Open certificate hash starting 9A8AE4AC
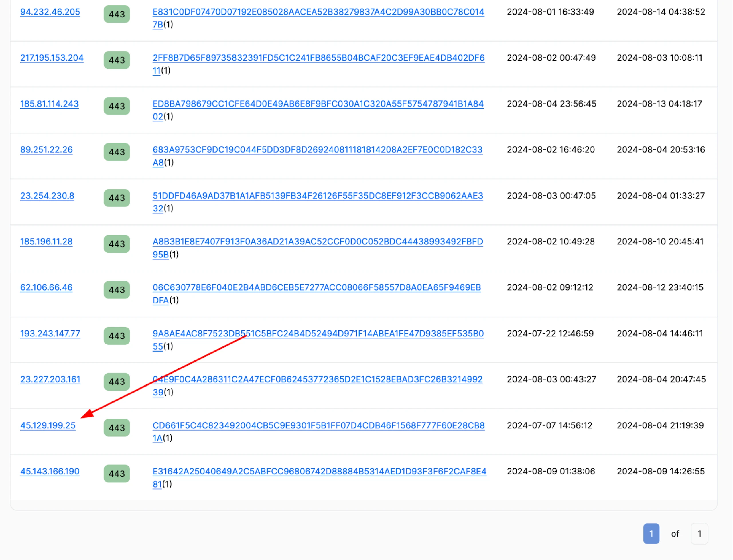 click(x=318, y=340)
